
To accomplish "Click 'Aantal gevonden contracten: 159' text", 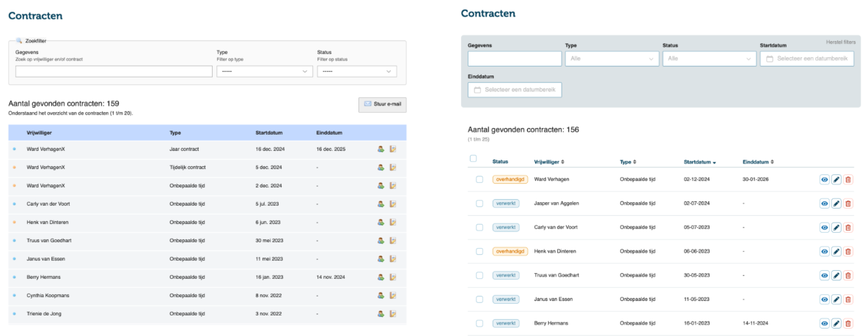I will tap(65, 103).
